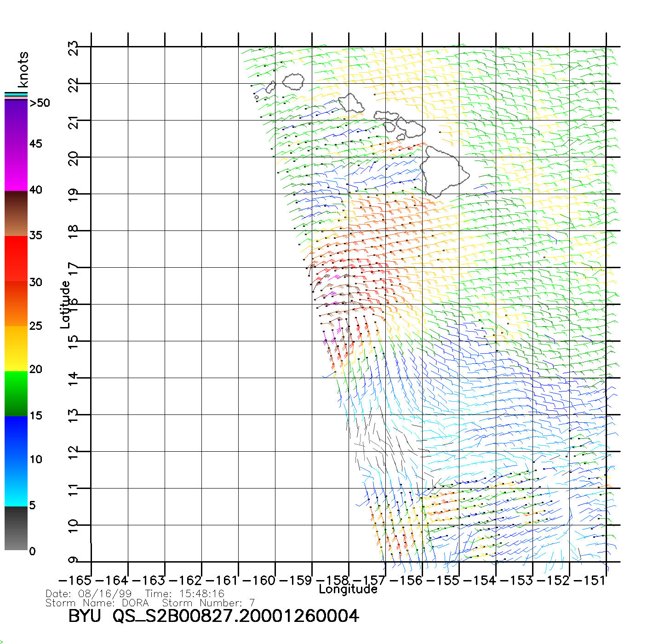Screen dimensions: 653x644
Task: Click the Longitude axis label
Action: 348,589
